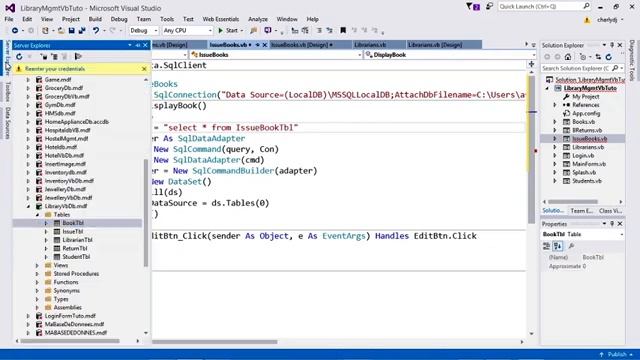Expand the Stored Procedures folder

point(37,274)
